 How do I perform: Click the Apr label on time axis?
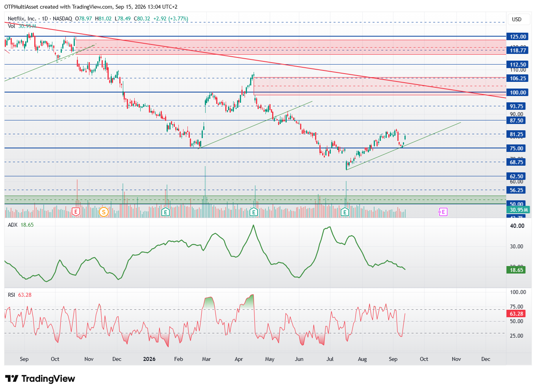(239, 359)
